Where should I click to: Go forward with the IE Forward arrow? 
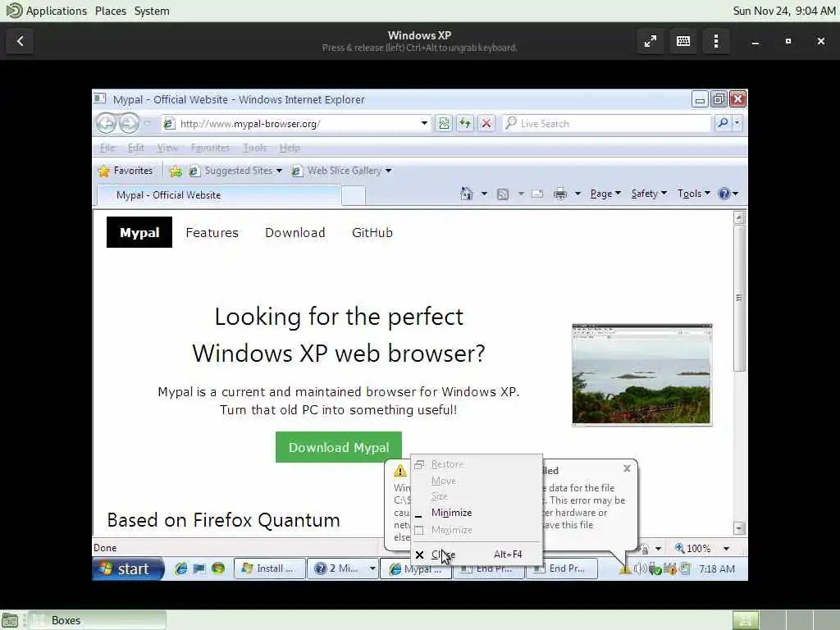tap(129, 123)
